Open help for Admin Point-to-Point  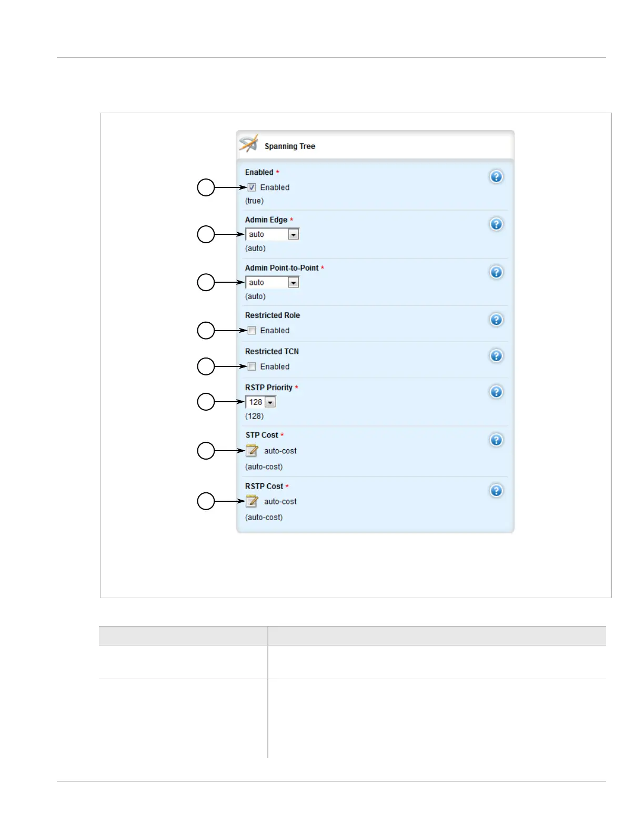click(496, 272)
